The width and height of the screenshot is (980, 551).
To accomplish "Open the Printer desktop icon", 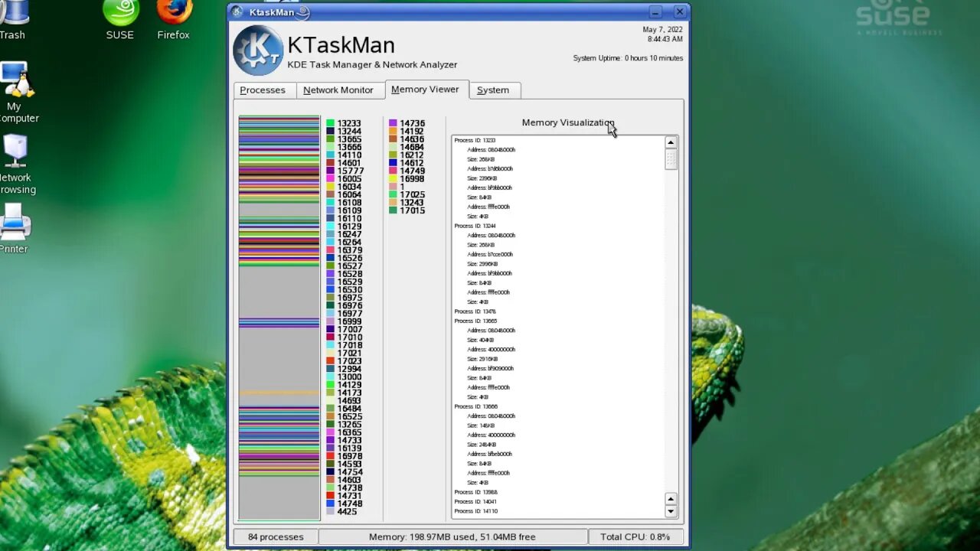I will (x=14, y=228).
